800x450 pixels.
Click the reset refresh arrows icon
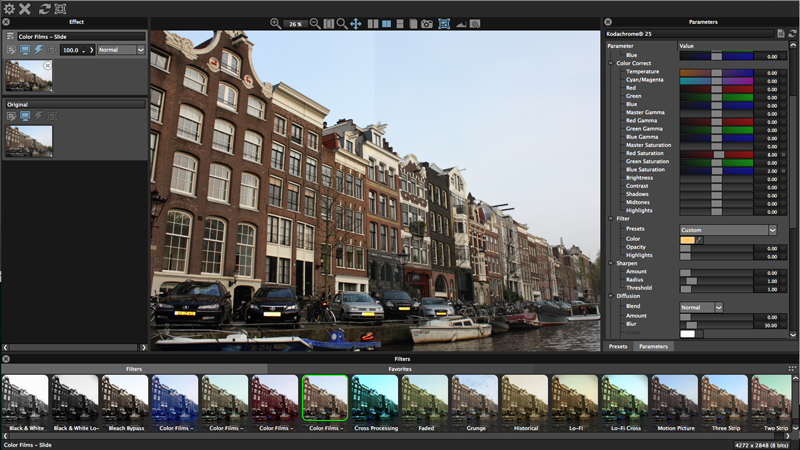(x=44, y=8)
